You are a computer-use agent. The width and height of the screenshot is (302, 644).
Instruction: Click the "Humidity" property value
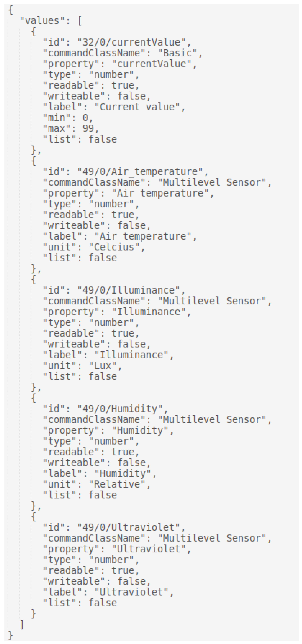click(x=140, y=431)
